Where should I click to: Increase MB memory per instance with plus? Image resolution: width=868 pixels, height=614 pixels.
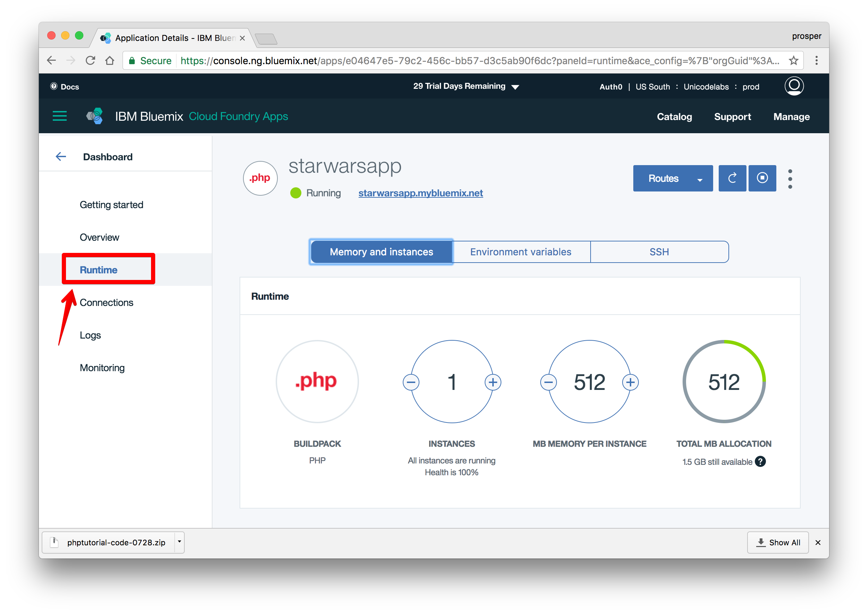[630, 382]
